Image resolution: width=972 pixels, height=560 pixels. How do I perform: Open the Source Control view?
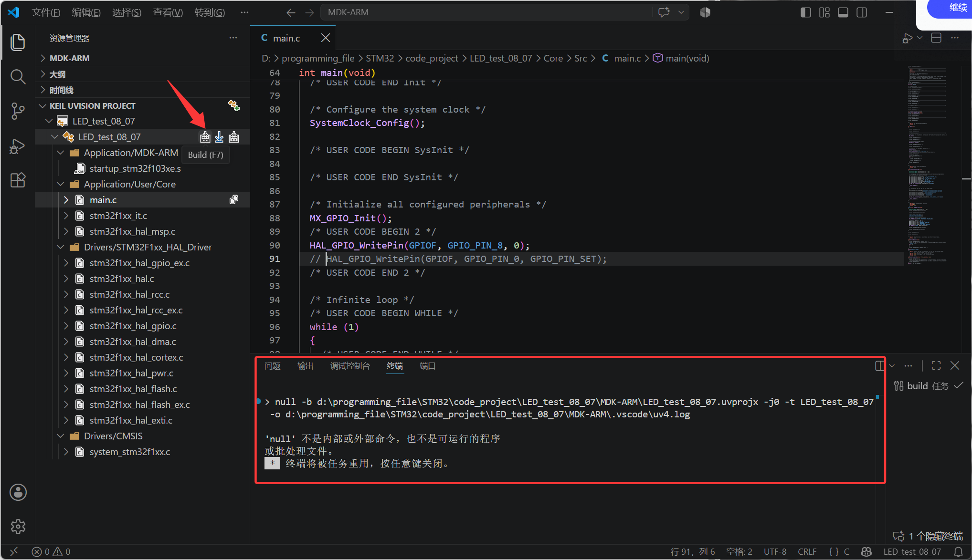point(18,111)
